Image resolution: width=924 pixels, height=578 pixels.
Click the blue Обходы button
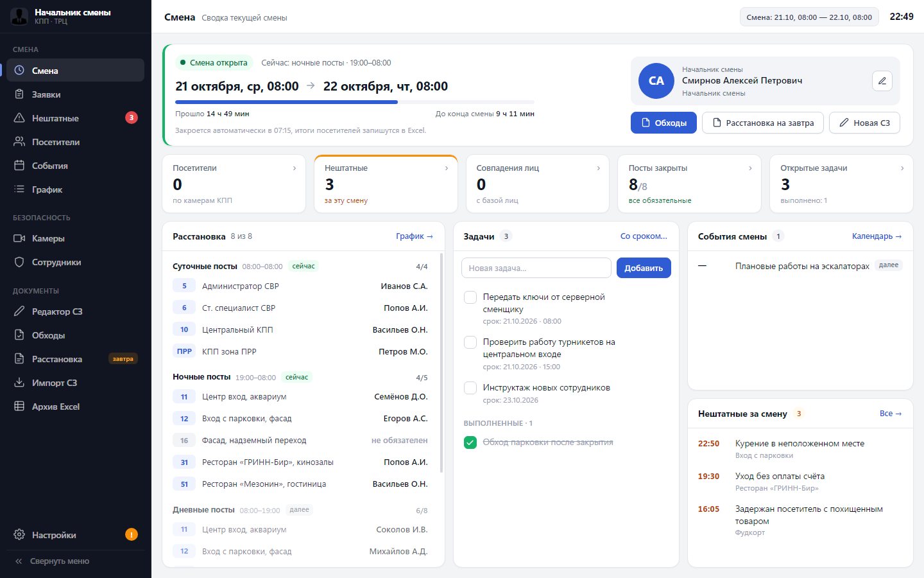point(663,123)
